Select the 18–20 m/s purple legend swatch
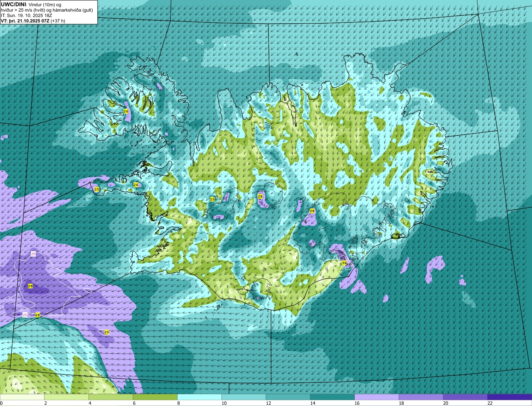Image resolution: width=532 pixels, height=406 pixels. click(421, 397)
